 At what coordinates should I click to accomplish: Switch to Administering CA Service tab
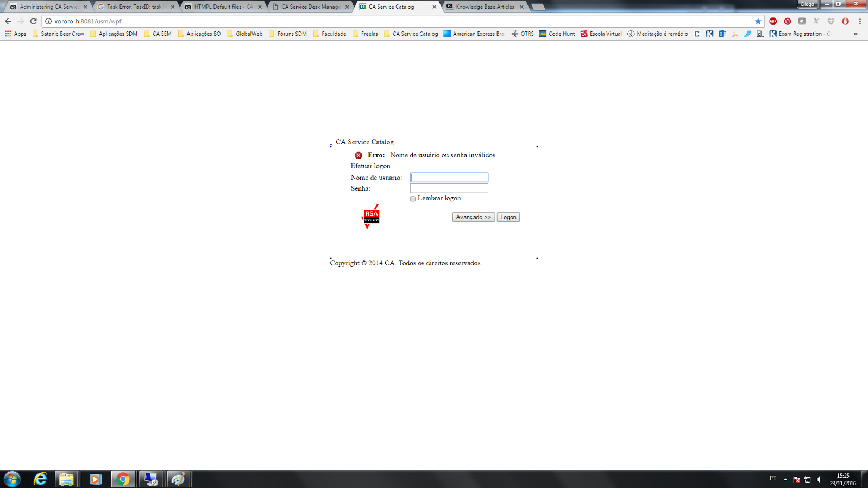click(49, 7)
